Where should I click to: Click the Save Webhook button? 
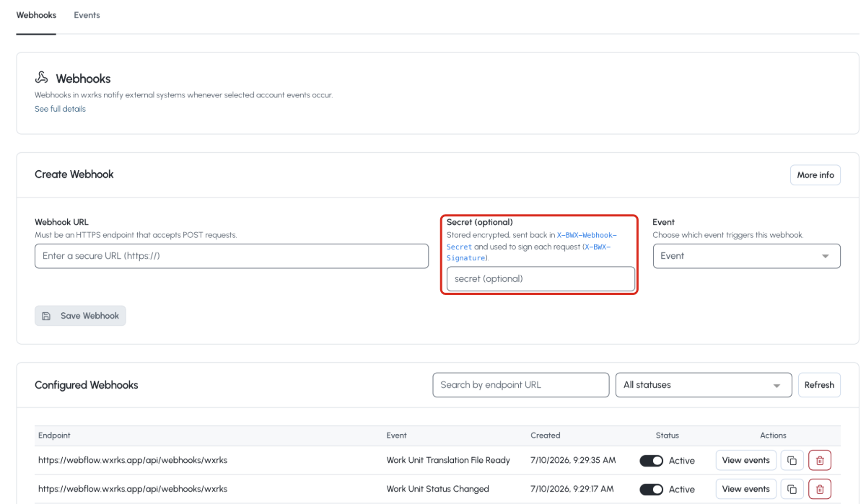[80, 316]
